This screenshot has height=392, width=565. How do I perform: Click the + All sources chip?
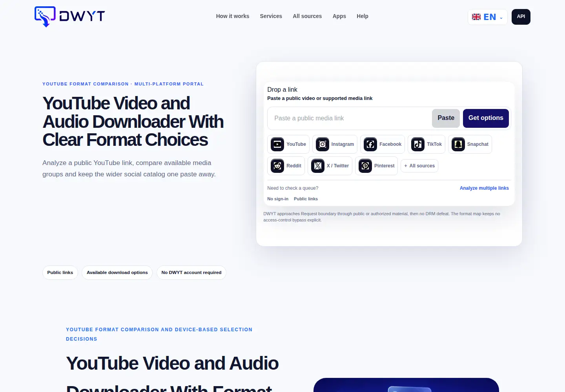click(419, 166)
